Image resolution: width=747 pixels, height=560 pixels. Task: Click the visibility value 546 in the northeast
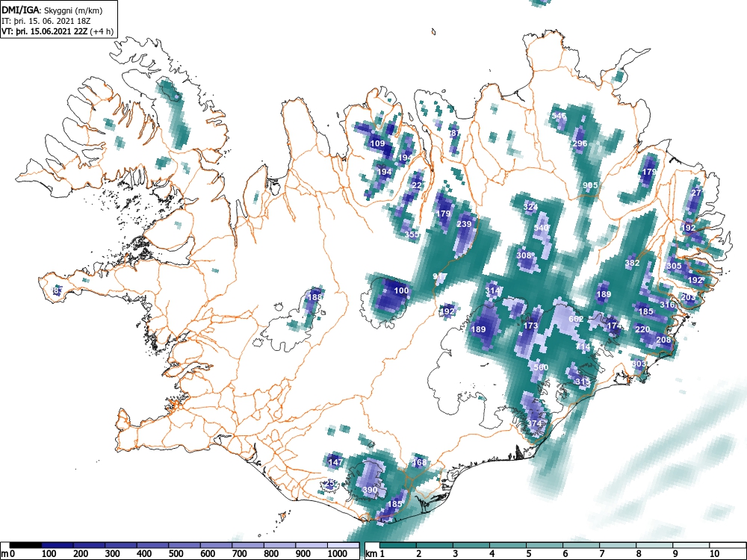559,116
